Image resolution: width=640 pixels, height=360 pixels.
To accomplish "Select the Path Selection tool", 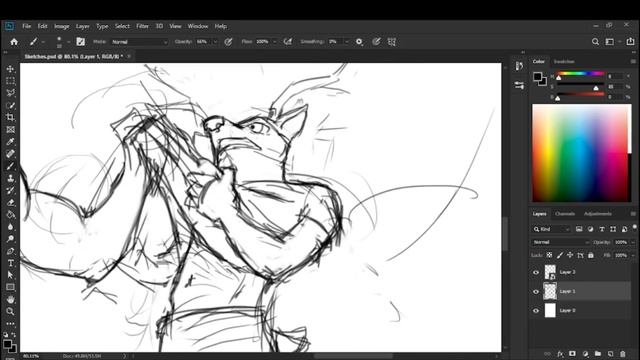I will (11, 275).
